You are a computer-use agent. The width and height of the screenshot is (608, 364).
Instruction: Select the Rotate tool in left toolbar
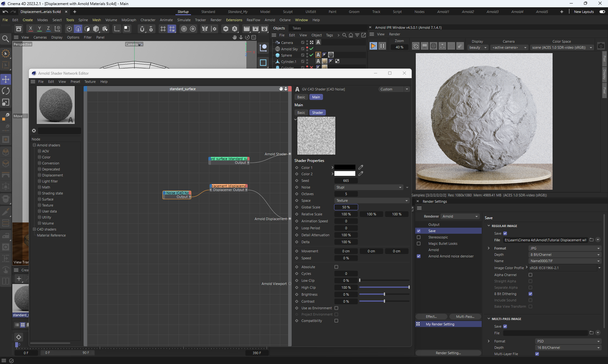point(6,91)
